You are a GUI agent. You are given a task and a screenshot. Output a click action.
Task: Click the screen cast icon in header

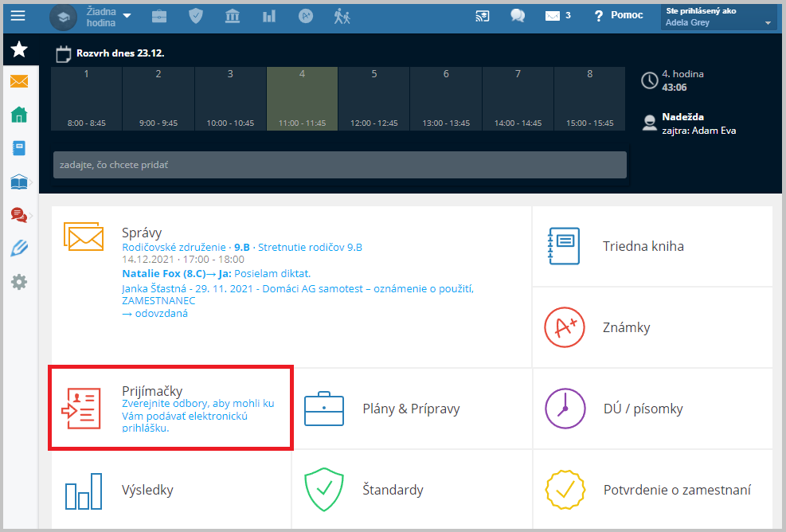pos(483,16)
